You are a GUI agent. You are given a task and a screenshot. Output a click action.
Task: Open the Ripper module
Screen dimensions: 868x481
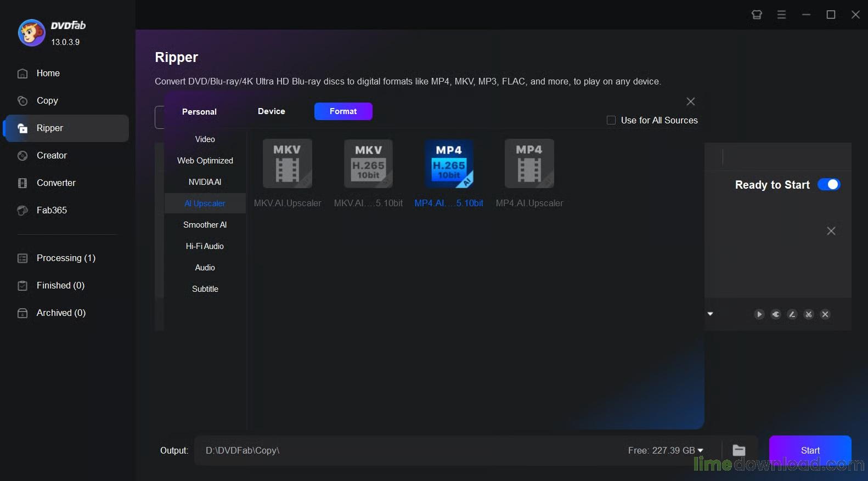coord(67,128)
